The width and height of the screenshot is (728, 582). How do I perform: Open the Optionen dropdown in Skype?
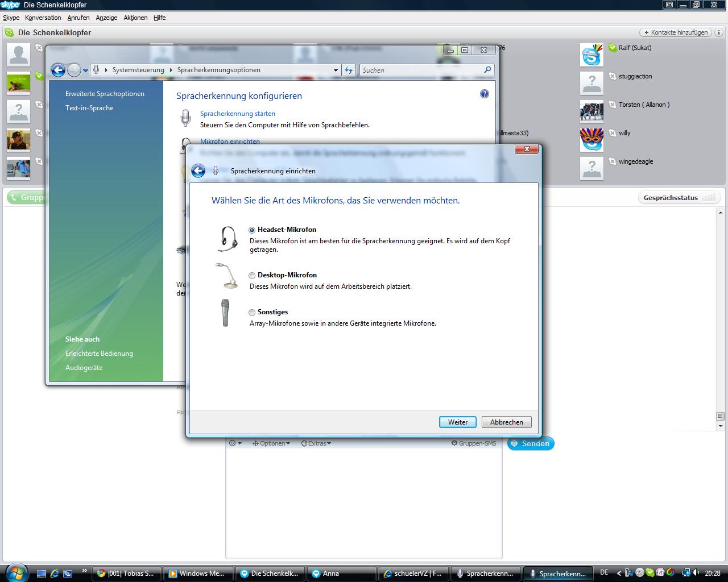(x=271, y=443)
